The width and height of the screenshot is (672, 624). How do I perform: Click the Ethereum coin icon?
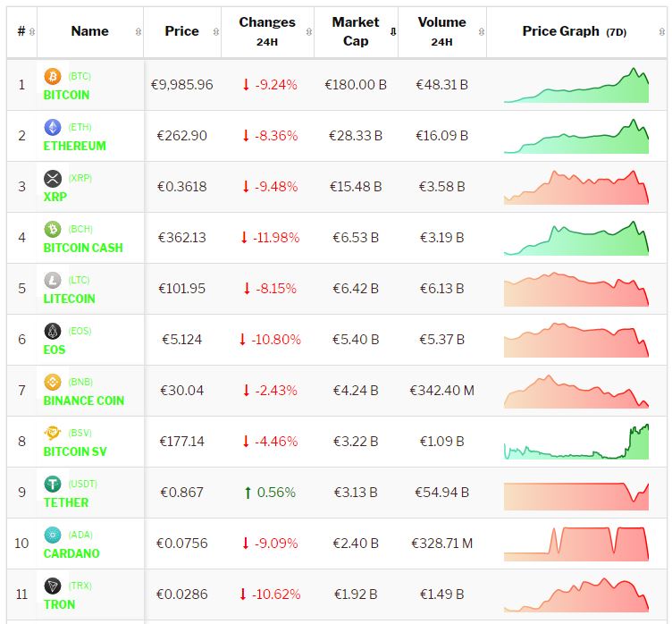click(x=53, y=128)
